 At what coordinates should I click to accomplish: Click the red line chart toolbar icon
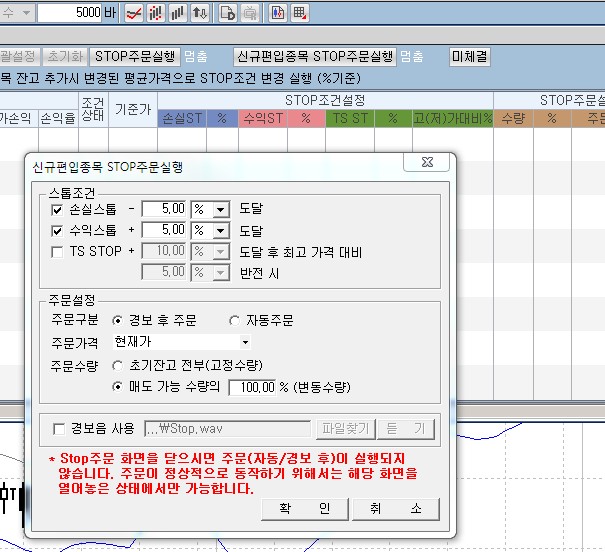(x=132, y=13)
